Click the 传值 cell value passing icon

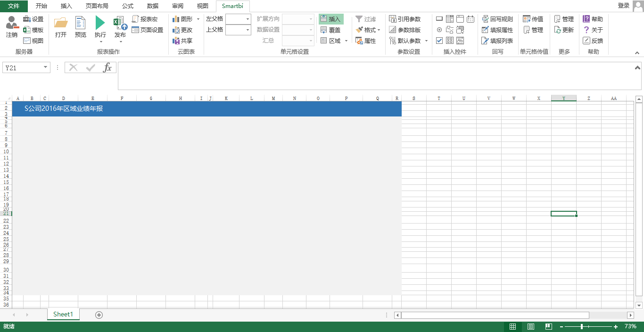point(527,19)
